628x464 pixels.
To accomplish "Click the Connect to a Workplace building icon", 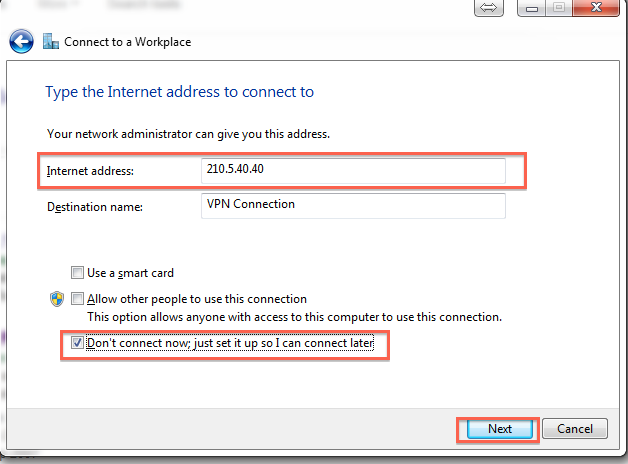I will coord(51,42).
